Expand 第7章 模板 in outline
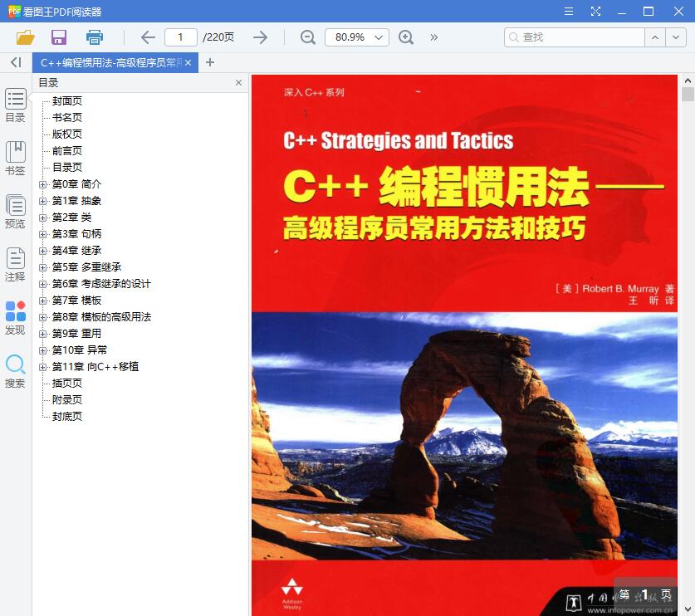The image size is (695, 616). [42, 301]
